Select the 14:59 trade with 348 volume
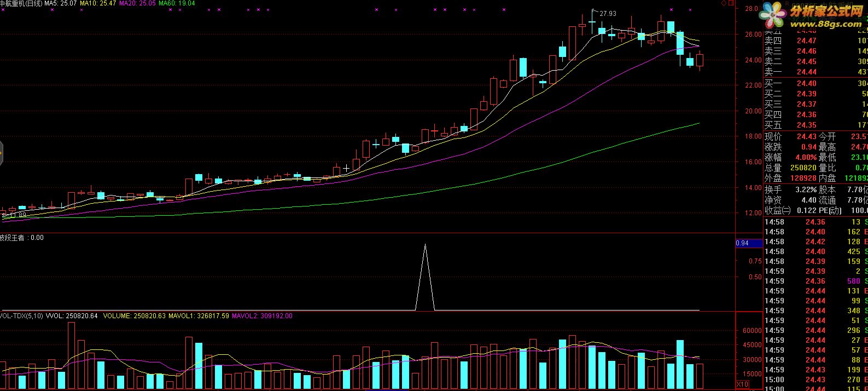 point(815,311)
